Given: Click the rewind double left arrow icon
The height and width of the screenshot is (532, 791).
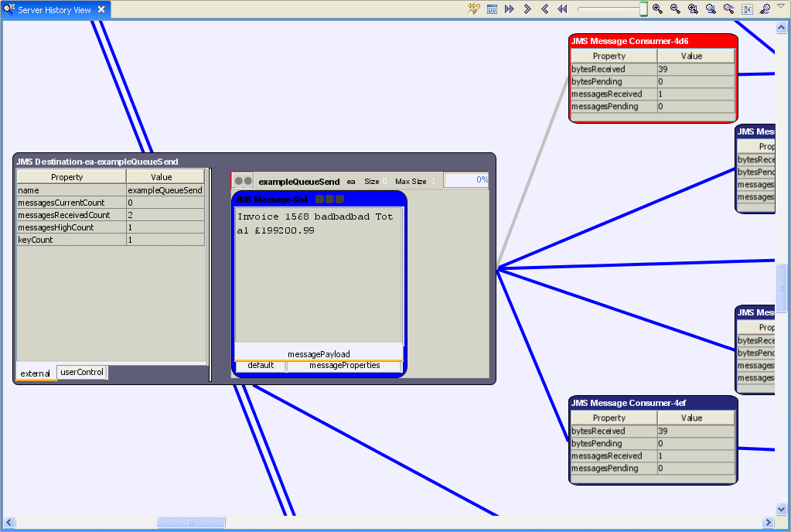Looking at the screenshot, I should tap(562, 9).
